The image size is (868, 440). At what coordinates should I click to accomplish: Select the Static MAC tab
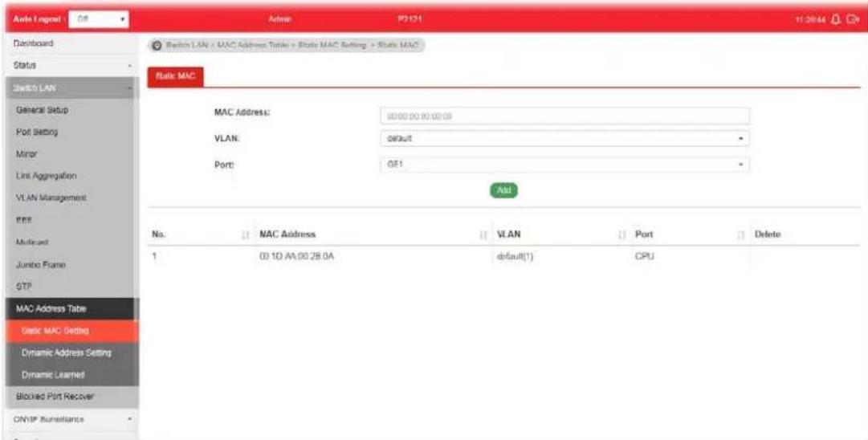(x=176, y=77)
